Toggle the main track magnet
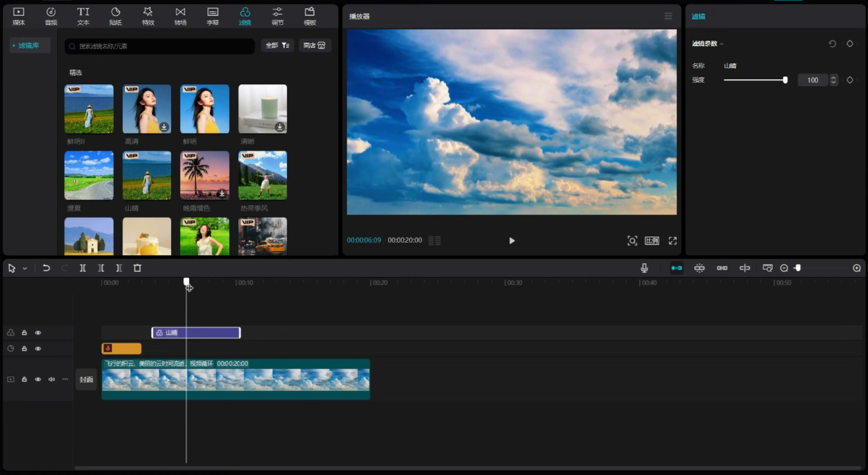Viewport: 868px width, 475px height. [677, 268]
